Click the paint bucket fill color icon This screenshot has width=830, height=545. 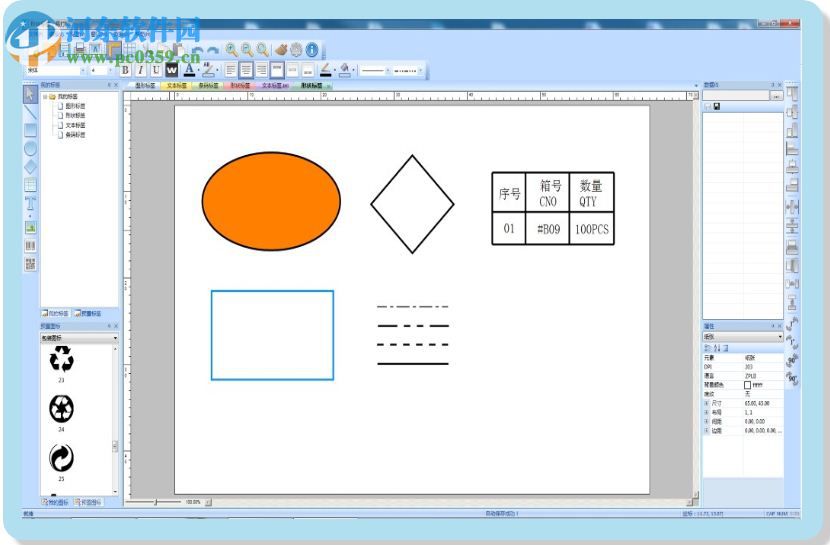[345, 69]
